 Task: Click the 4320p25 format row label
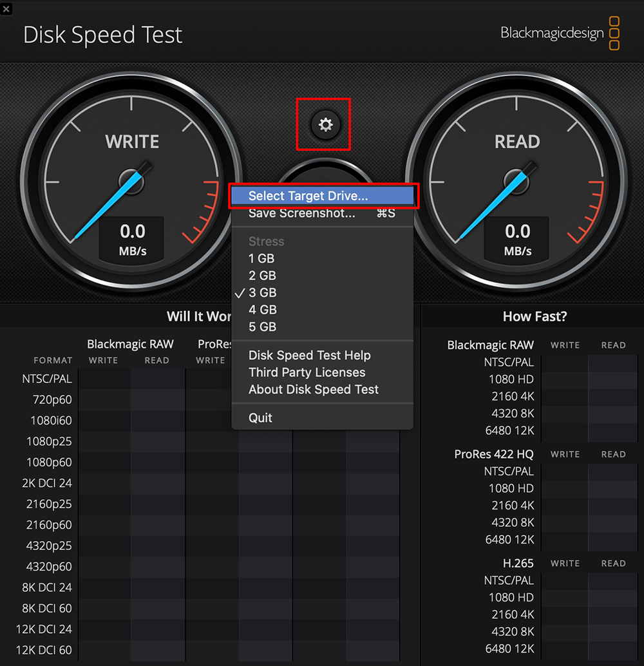(49, 546)
